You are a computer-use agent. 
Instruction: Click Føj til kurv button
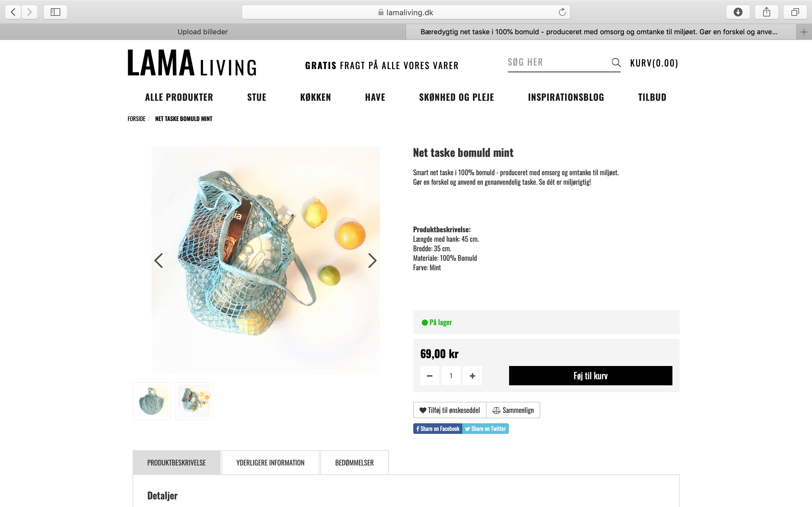[590, 376]
